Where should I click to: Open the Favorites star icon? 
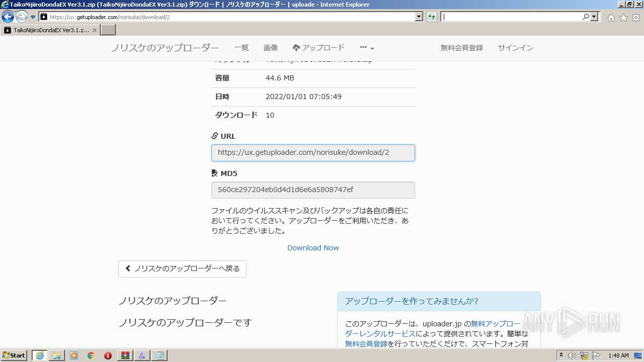623,18
